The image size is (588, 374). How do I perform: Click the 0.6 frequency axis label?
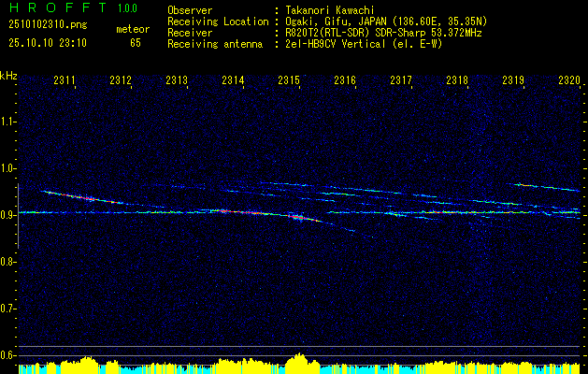(x=7, y=355)
